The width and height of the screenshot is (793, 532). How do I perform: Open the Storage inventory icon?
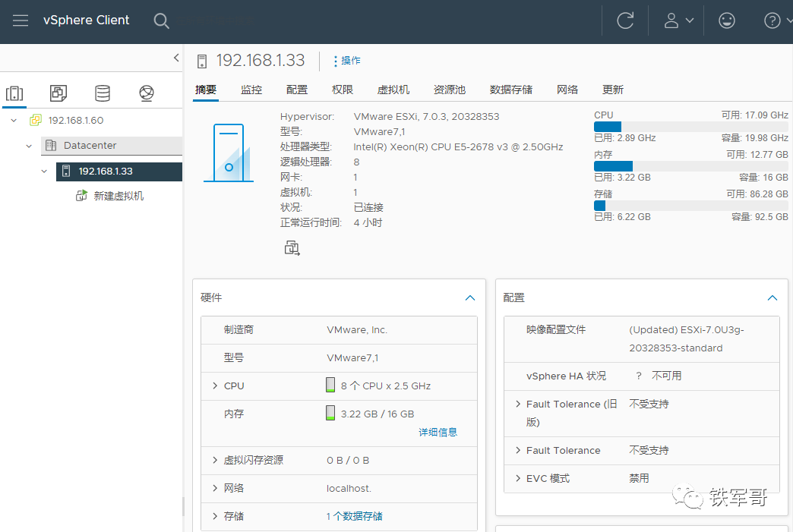[x=101, y=93]
